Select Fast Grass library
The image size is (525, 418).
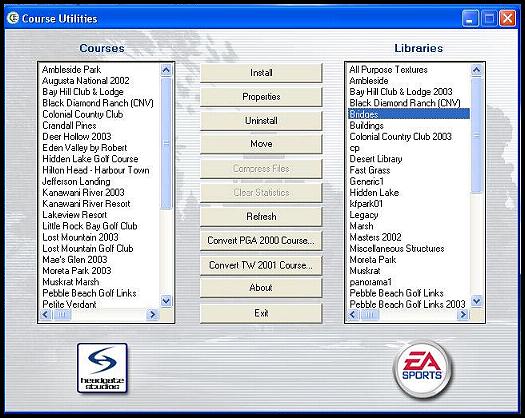pos(370,170)
